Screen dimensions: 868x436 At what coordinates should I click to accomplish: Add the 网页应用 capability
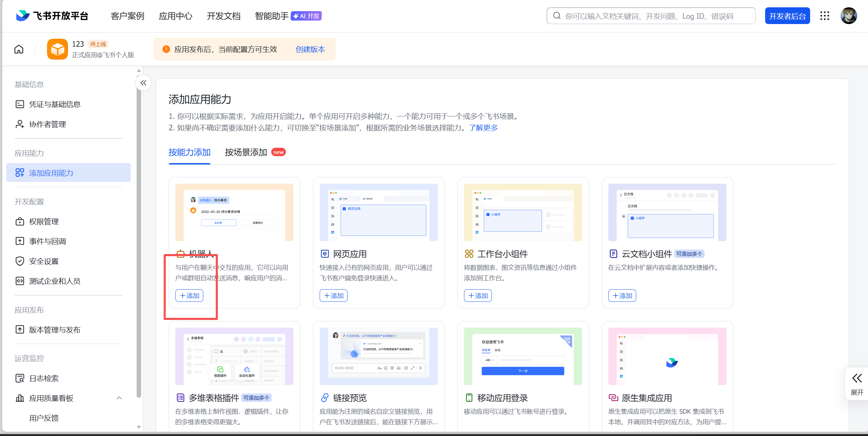tap(334, 296)
